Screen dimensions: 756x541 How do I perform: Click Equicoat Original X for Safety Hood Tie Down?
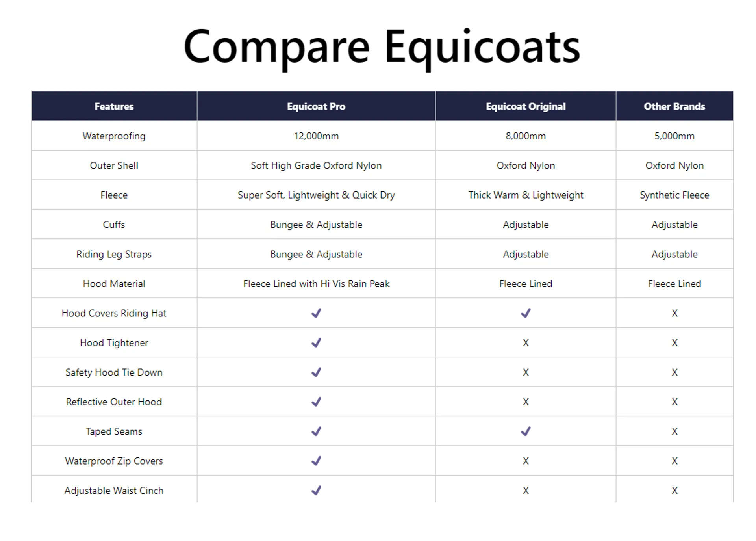526,372
